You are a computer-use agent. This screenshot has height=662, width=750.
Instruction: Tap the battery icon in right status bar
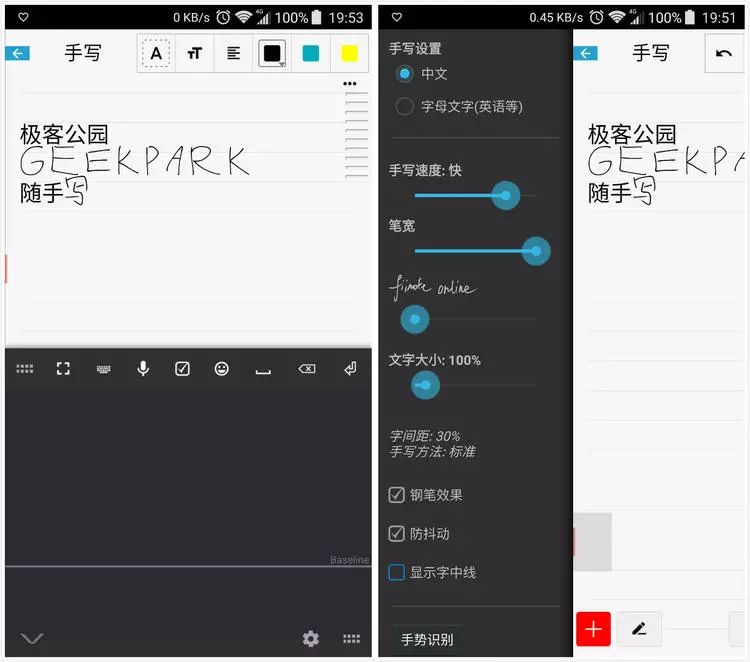tap(690, 18)
